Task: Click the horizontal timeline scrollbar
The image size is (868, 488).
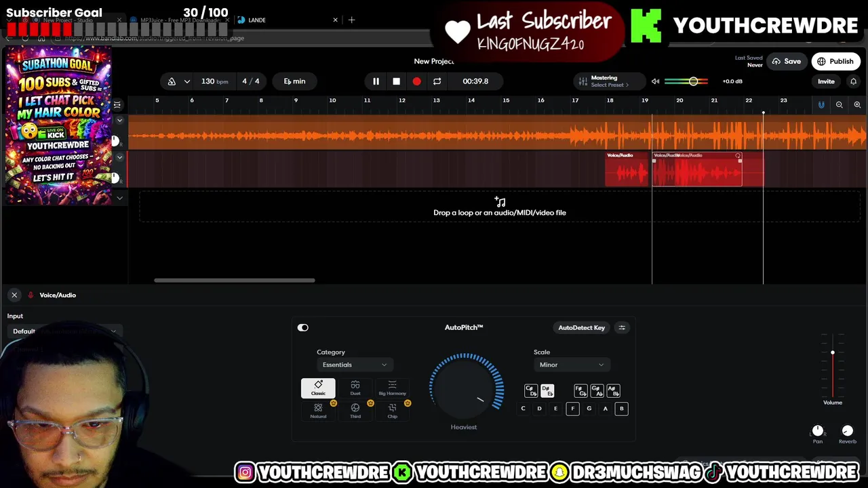Action: tap(234, 280)
